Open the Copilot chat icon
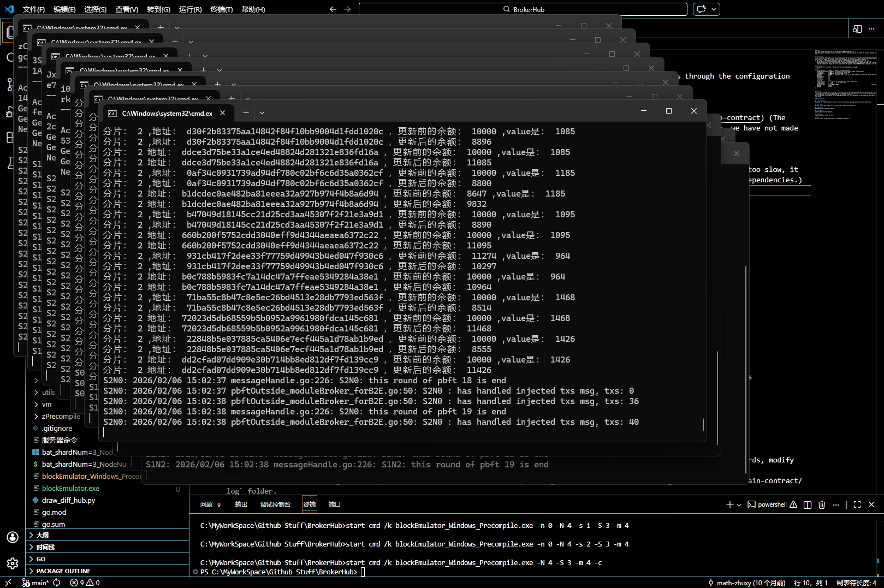884x588 pixels. pyautogui.click(x=702, y=9)
